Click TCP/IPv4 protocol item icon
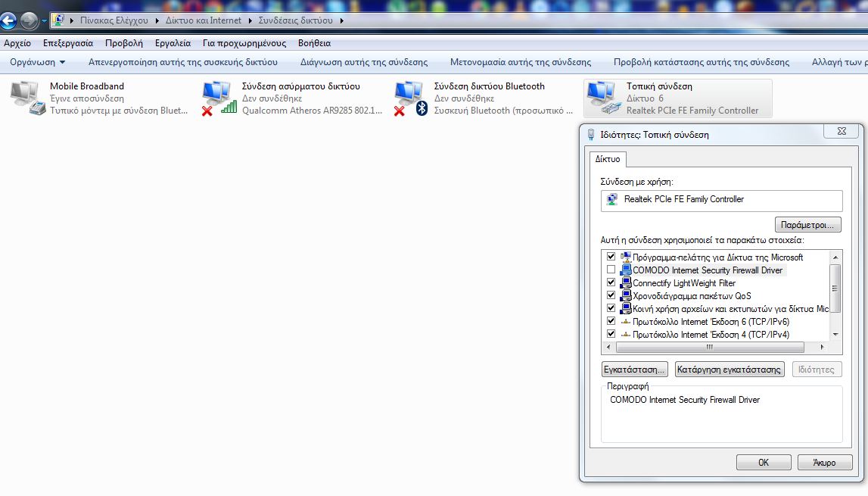868x496 pixels. pos(626,335)
